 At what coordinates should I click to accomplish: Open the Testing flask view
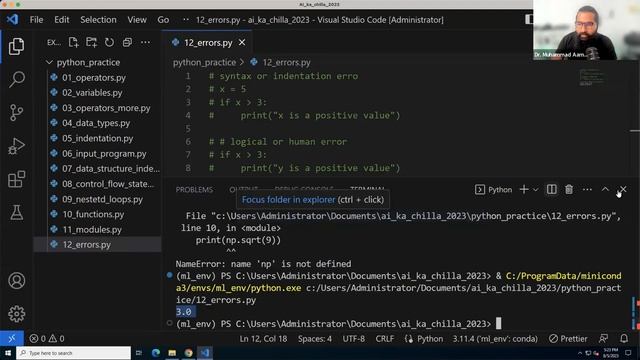click(16, 212)
